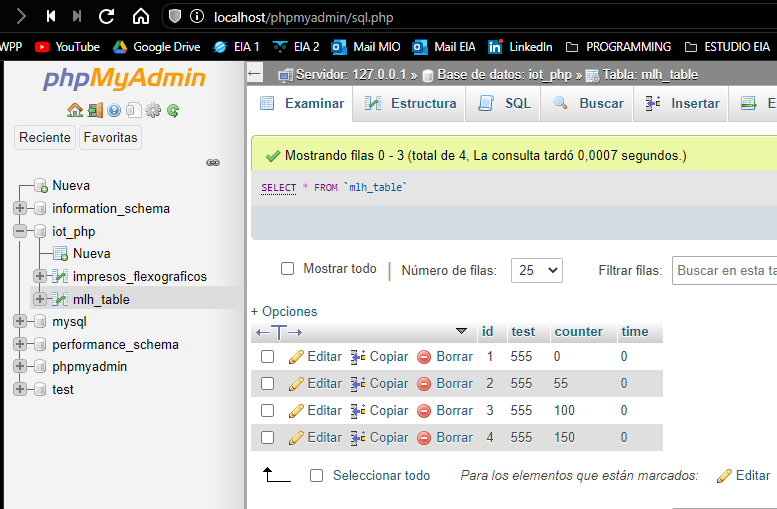Screen dimensions: 777x509
Task: Check the row id 4 checkbox
Action: pos(268,437)
